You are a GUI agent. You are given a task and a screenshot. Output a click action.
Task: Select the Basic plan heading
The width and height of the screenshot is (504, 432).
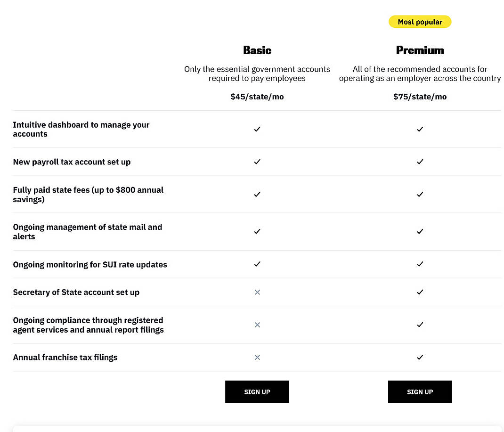coord(257,50)
